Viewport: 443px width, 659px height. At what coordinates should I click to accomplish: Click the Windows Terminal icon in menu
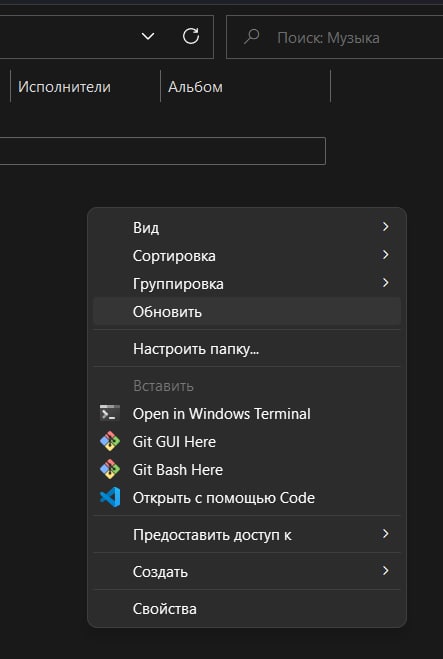pos(110,414)
